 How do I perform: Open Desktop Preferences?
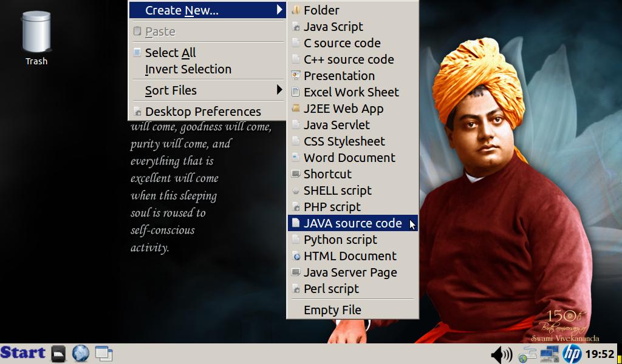(207, 112)
